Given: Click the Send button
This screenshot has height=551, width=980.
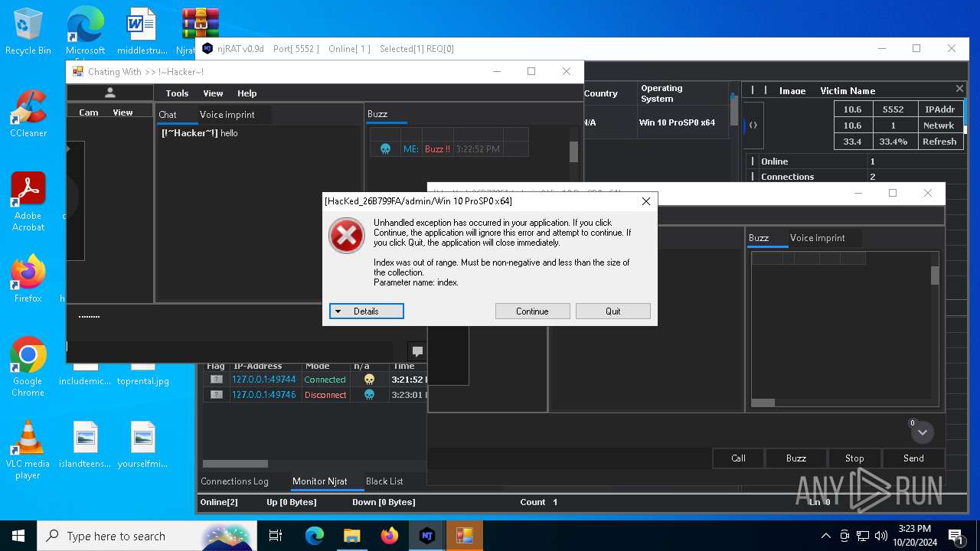Looking at the screenshot, I should [x=913, y=458].
